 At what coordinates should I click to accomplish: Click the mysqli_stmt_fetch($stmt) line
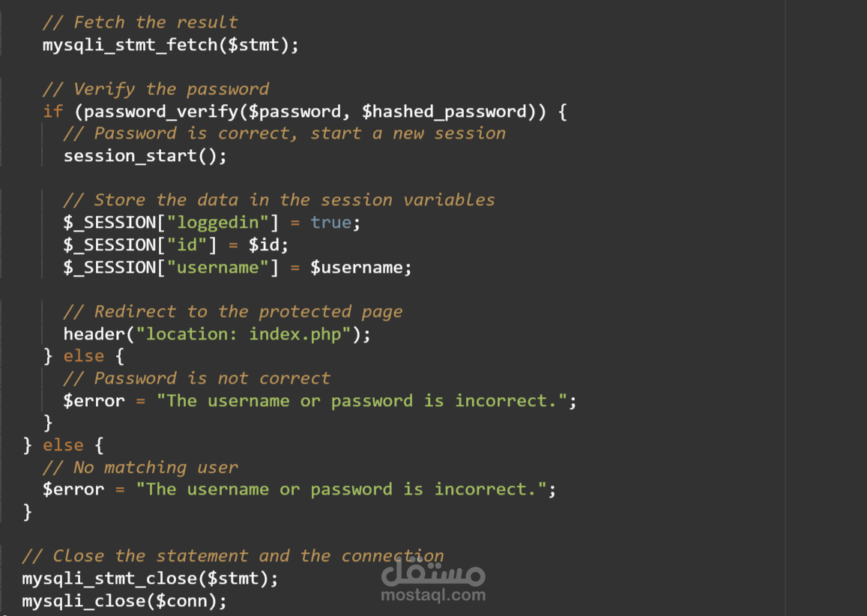pos(171,45)
